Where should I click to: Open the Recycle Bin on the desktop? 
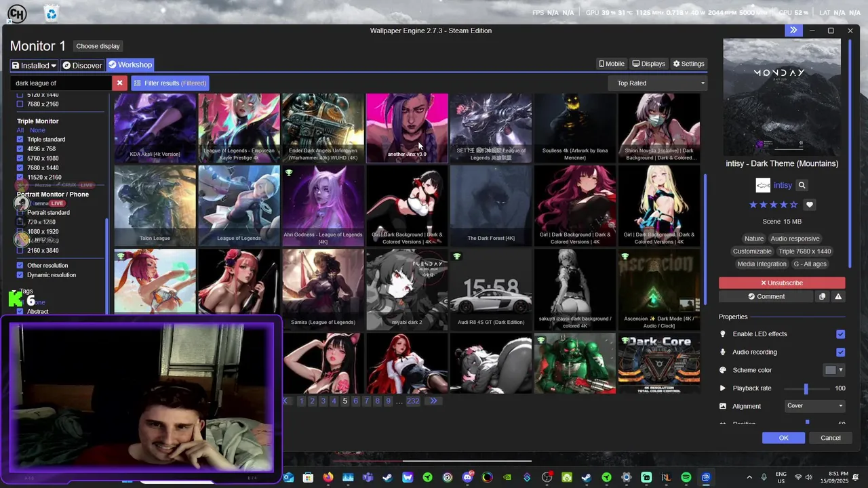(51, 13)
